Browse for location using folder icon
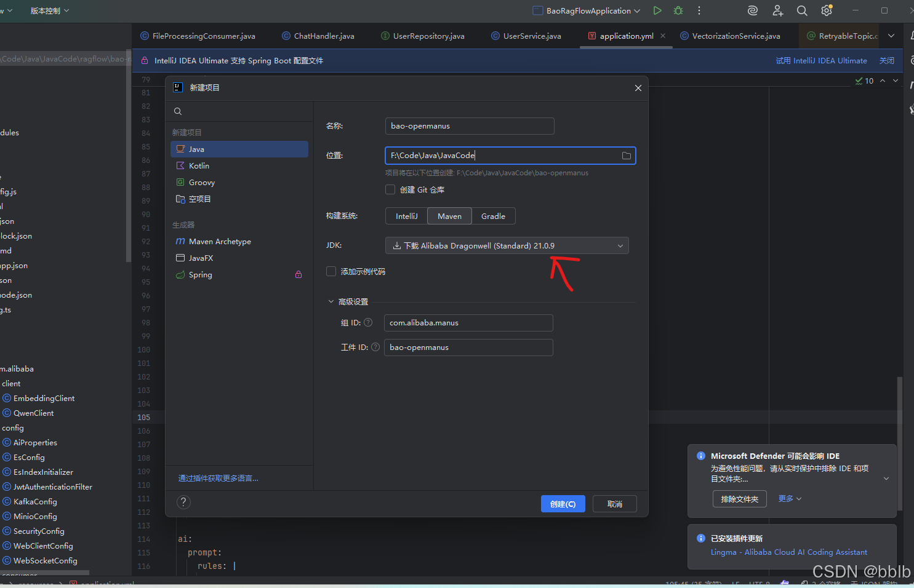This screenshot has width=914, height=588. (627, 156)
